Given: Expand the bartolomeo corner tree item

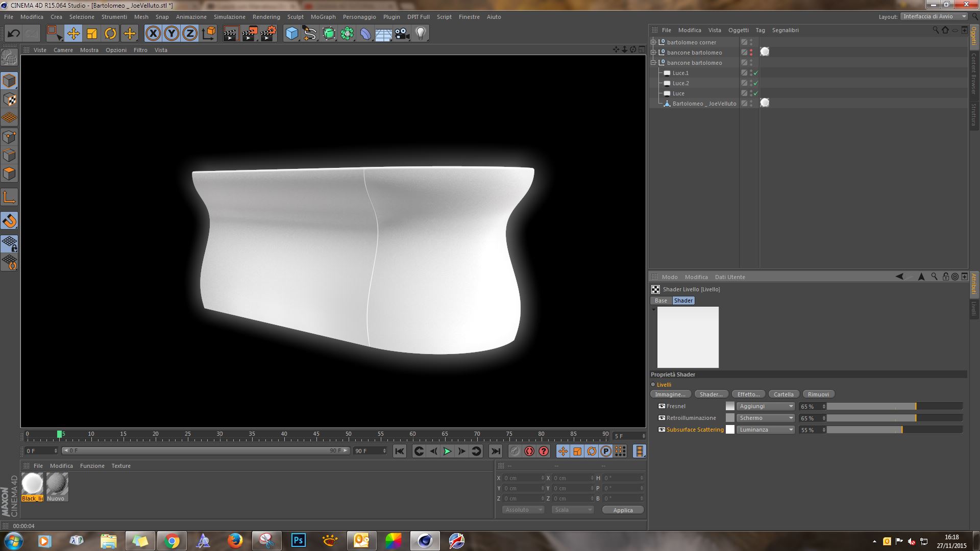Looking at the screenshot, I should click(653, 42).
